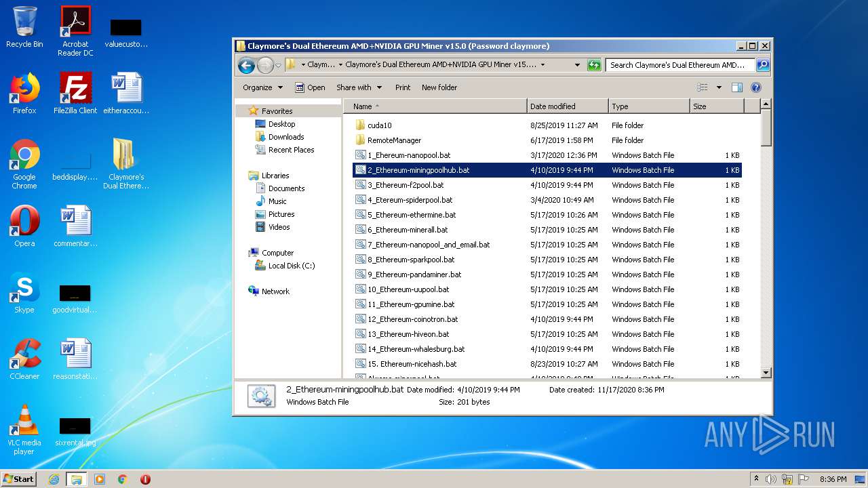Click the refresh icon beside address bar
This screenshot has height=488, width=868.
pos(594,65)
